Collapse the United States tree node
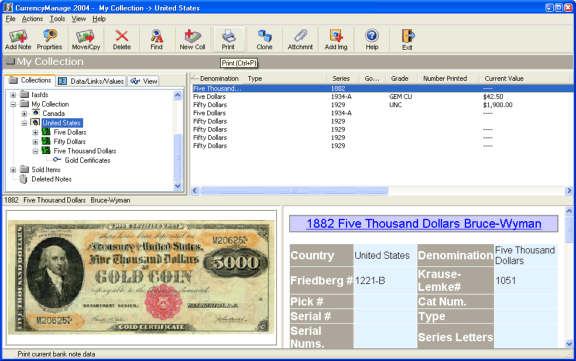576x361 pixels. pos(24,123)
